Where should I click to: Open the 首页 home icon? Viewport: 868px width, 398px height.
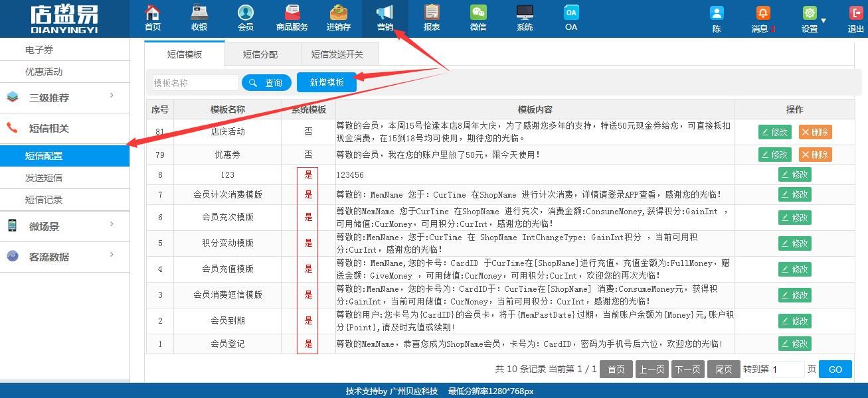(153, 13)
